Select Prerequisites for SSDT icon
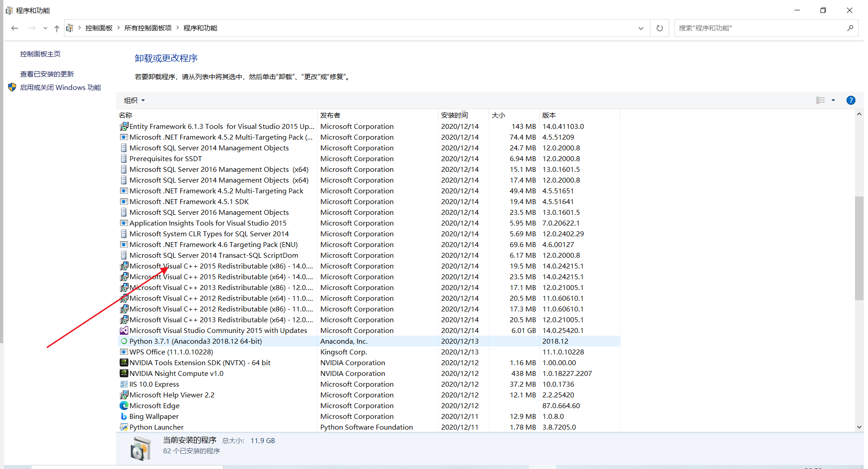Viewport: 868px width, 469px height. [x=124, y=159]
